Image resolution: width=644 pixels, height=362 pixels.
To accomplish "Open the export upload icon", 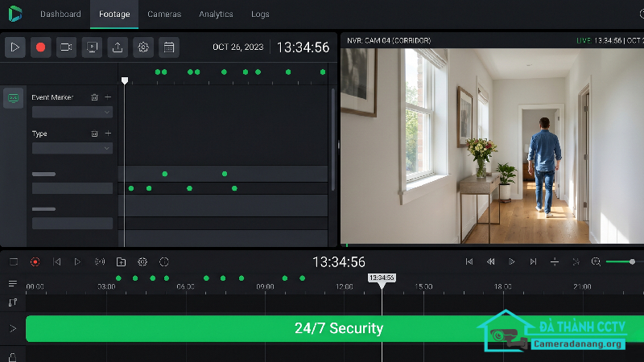I will [118, 47].
